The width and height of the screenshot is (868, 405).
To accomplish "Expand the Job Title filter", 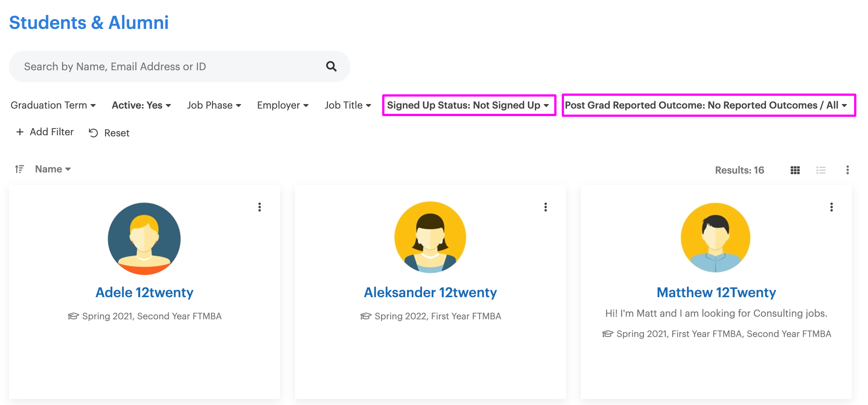I will (x=348, y=105).
